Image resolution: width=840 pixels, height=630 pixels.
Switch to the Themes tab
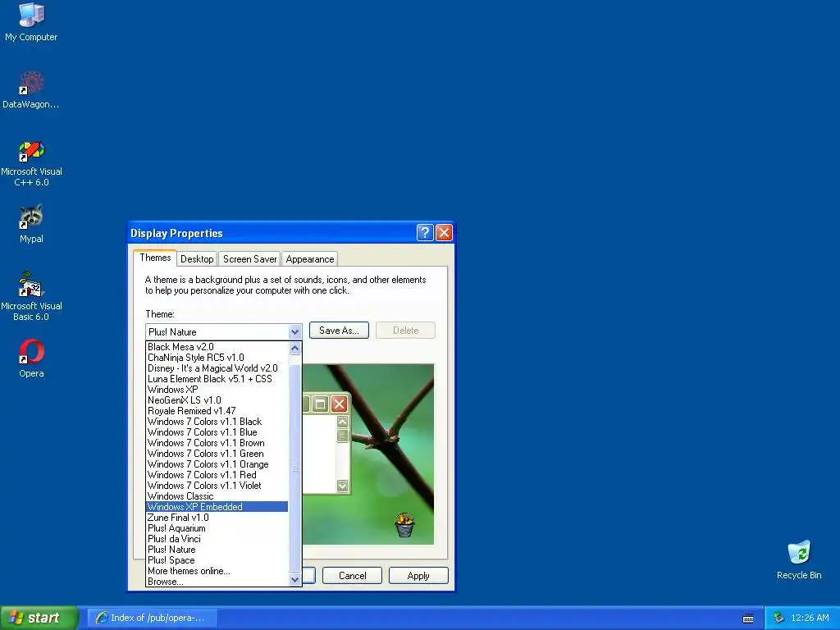pos(155,258)
